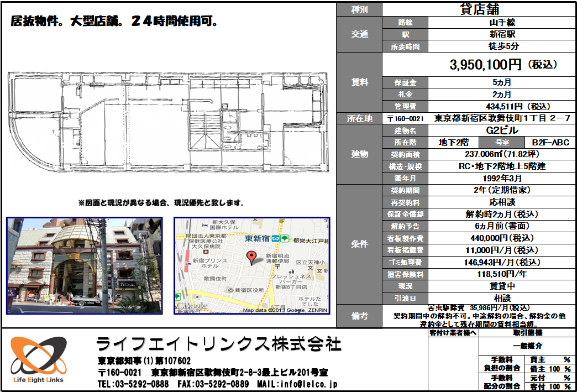Click the info@lelco.jp email address
This screenshot has width=577, height=392.
(x=309, y=384)
